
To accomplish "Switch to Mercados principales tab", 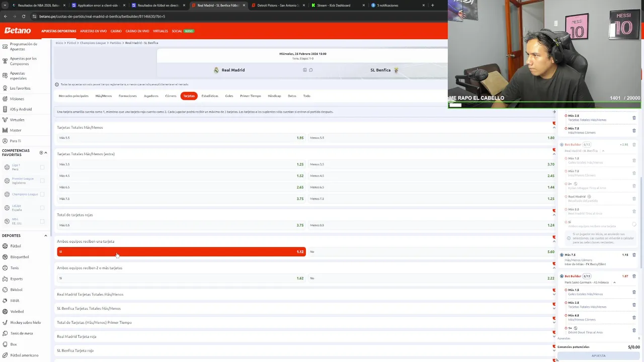I will [73, 96].
